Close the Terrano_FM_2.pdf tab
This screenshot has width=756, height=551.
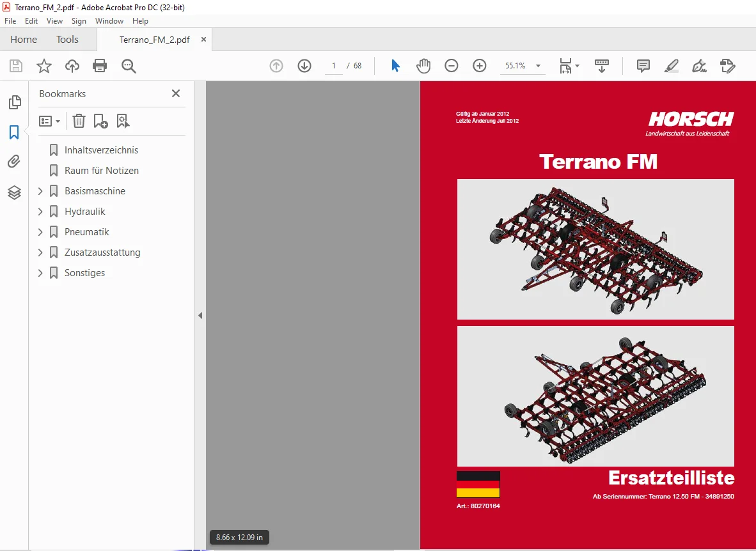203,40
